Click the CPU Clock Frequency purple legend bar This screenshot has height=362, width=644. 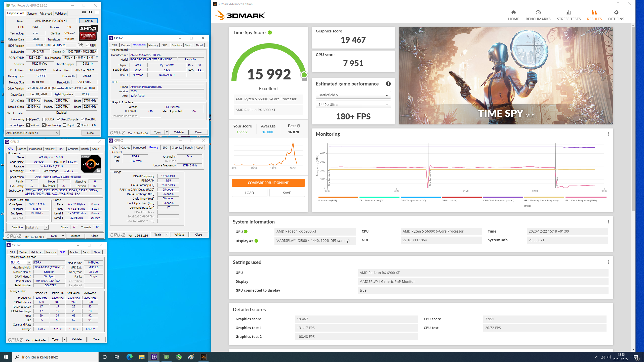pos(503,197)
